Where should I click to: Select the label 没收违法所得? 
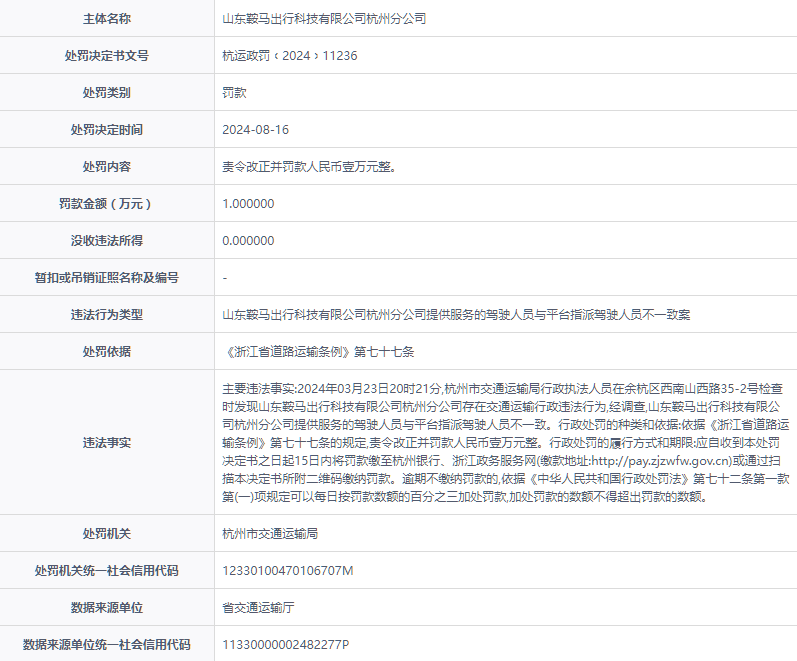107,241
